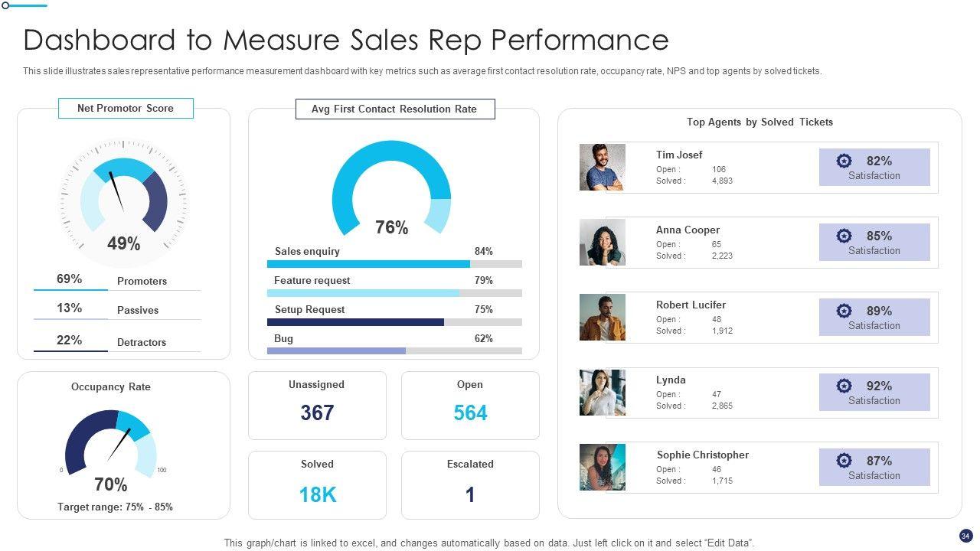Select Sophie Christopher's profile photo
Viewport: 980px width, 551px height.
(603, 467)
